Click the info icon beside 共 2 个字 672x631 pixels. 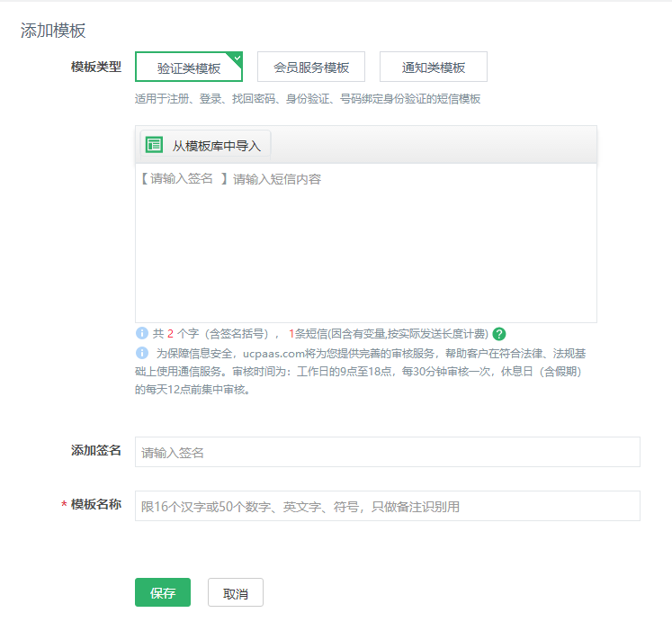(x=142, y=333)
